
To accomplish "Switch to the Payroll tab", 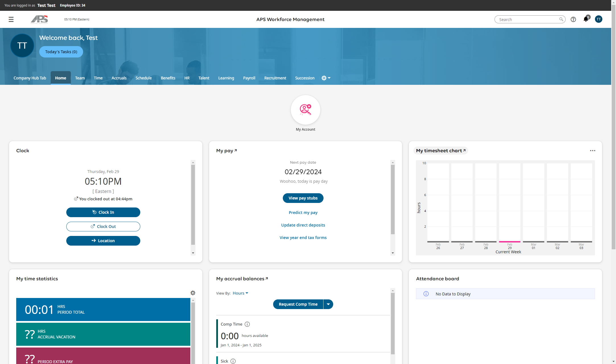I will coord(249,78).
